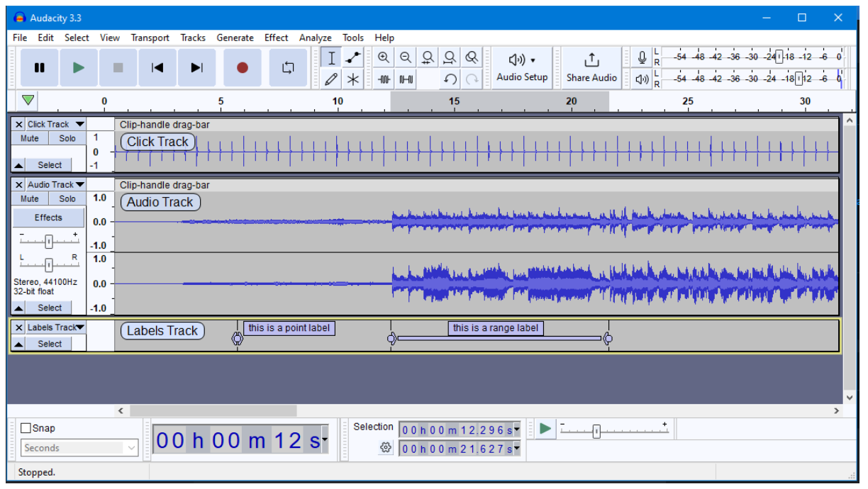Click the speaker playback meter icon
The height and width of the screenshot is (489, 868).
click(642, 79)
